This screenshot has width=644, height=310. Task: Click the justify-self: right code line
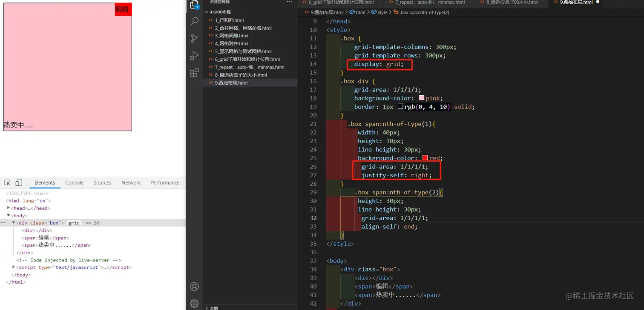pos(396,175)
